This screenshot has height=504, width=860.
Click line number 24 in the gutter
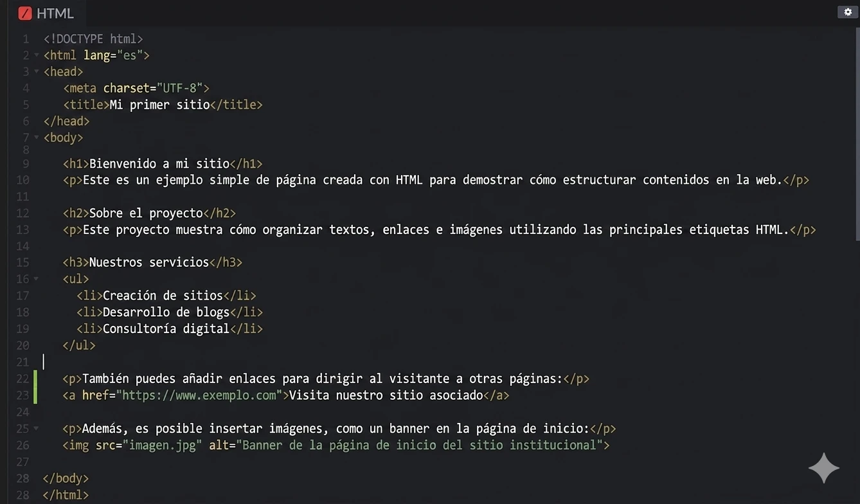tap(23, 411)
